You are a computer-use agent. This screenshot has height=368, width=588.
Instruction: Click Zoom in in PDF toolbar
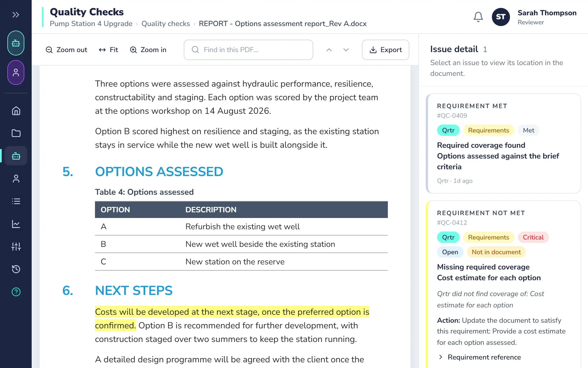point(148,50)
